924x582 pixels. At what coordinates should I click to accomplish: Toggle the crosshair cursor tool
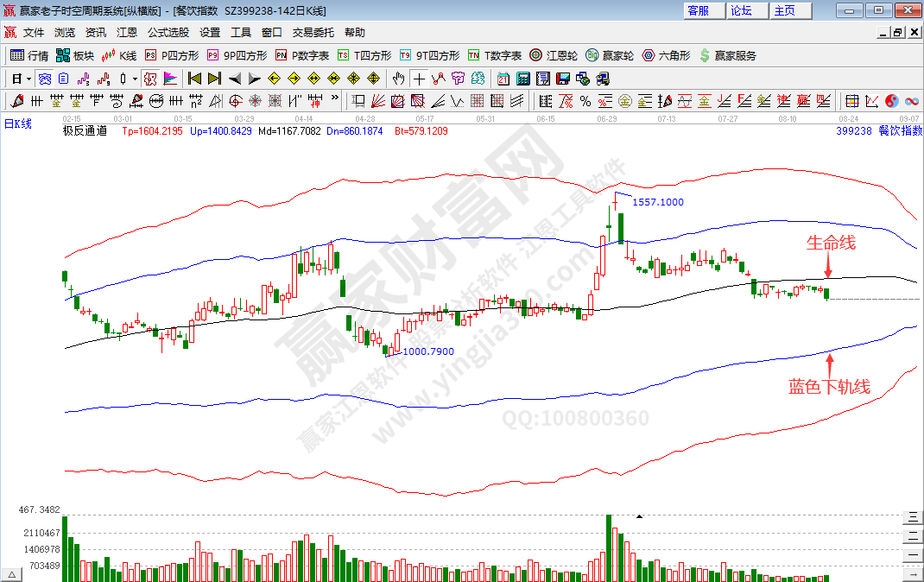[x=419, y=79]
